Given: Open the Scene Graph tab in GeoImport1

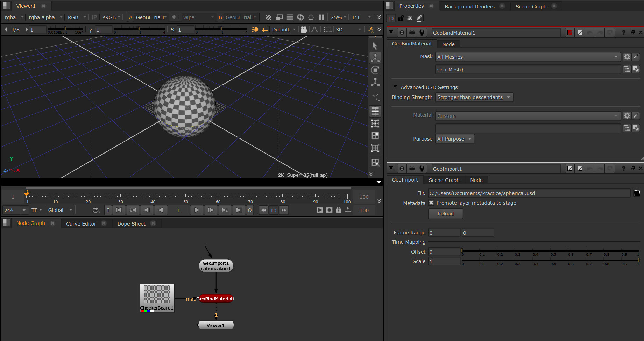Looking at the screenshot, I should point(444,180).
